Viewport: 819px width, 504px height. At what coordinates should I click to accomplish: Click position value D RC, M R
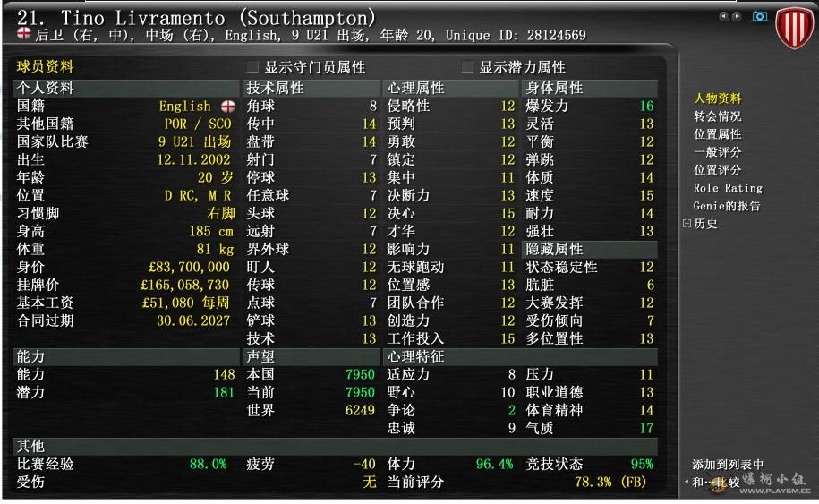point(198,195)
